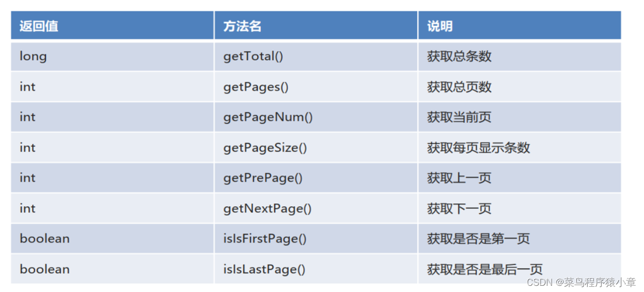Select the isIsFirstPage() method cell
This screenshot has height=292, width=644.
[316, 238]
